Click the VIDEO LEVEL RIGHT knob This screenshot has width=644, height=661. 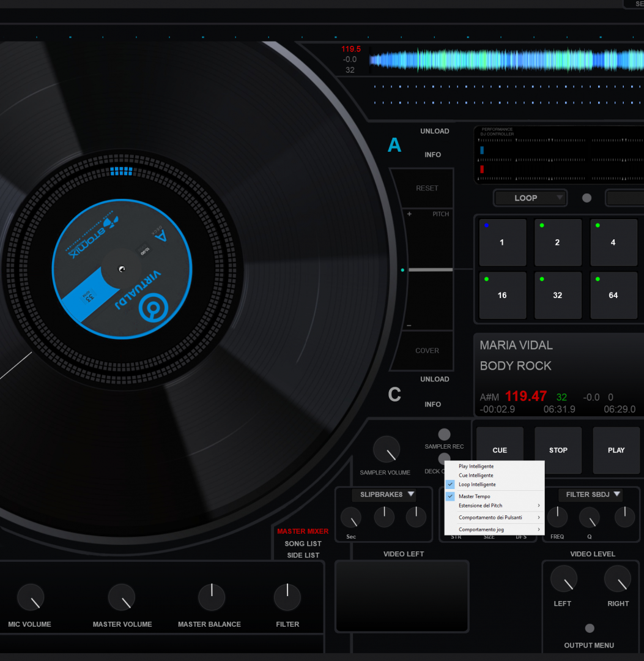pos(618,579)
